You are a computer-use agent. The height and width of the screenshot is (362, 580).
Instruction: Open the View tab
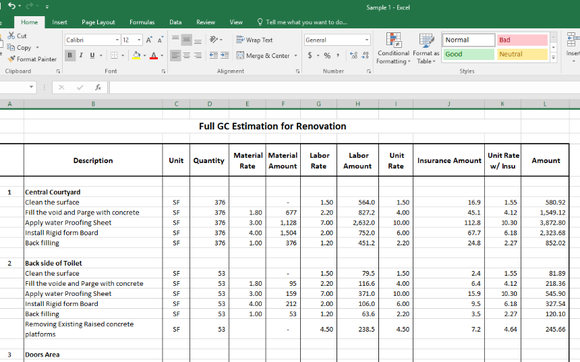coord(236,22)
